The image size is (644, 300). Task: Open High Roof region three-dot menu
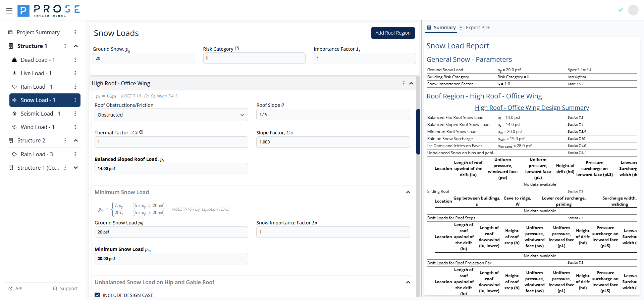coord(404,83)
